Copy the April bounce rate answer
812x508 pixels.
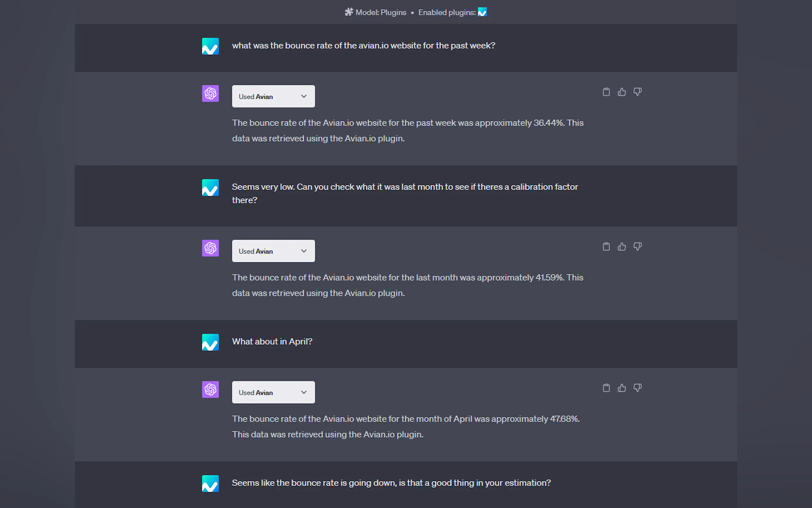[606, 388]
